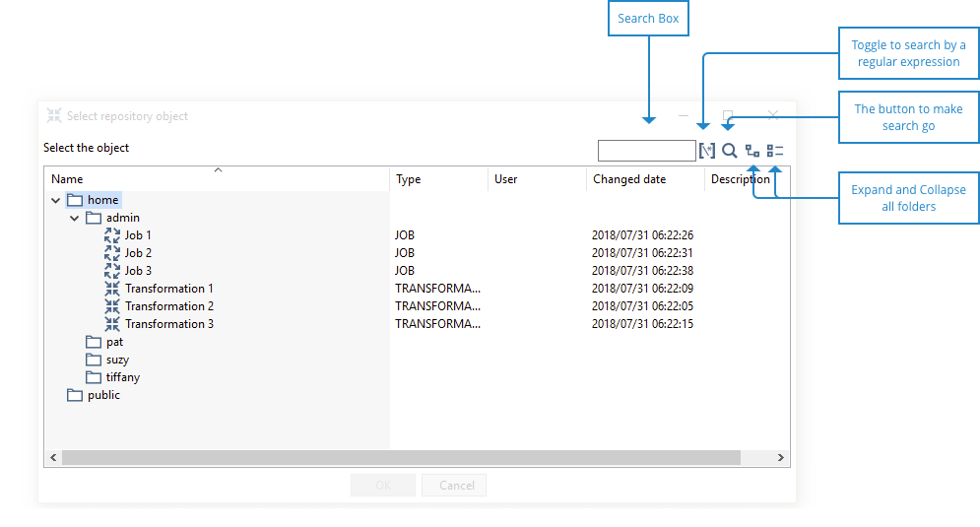Click the JOB type of Job 3

point(405,271)
